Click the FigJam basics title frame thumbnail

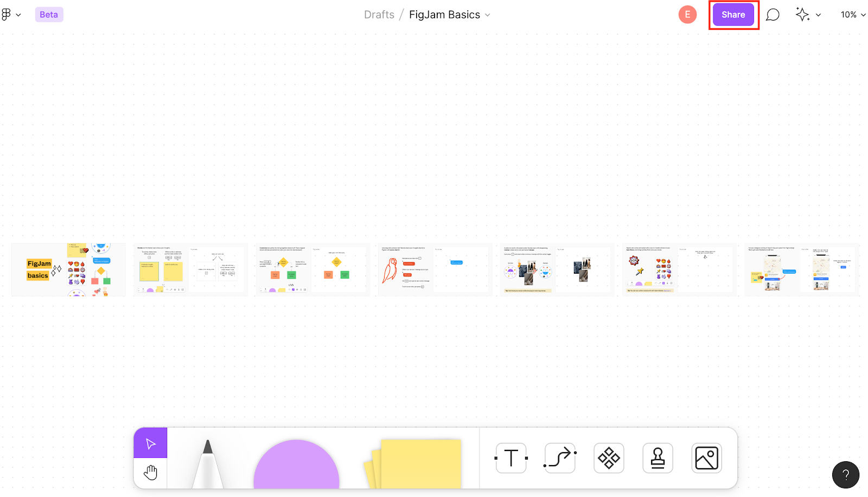[68, 269]
